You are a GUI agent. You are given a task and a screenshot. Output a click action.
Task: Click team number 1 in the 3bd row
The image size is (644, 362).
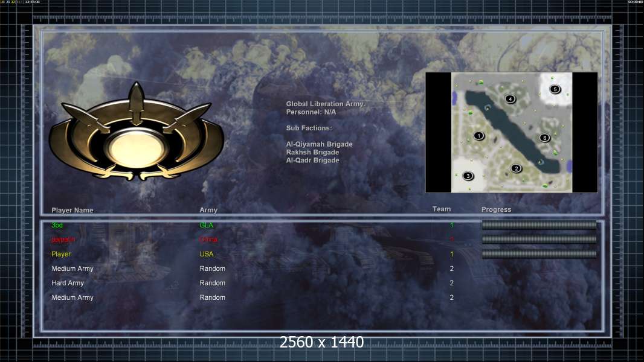click(451, 225)
